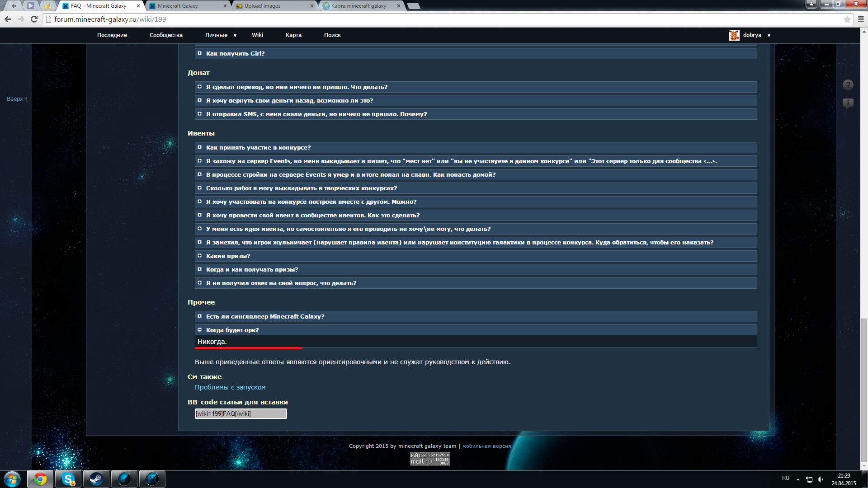The height and width of the screenshot is (488, 868).
Task: Collapse the "Когда будет орк?" answer
Action: (199, 330)
